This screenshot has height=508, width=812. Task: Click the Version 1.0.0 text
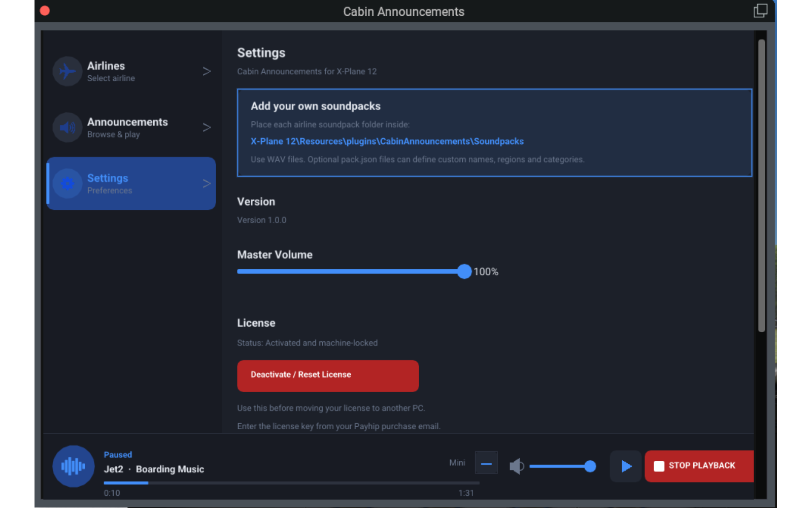click(261, 220)
